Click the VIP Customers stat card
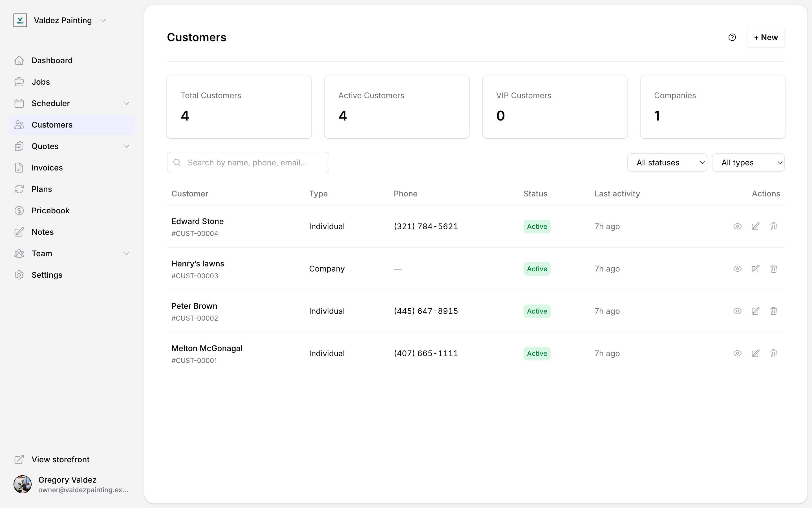Screen dimensions: 812x508 coord(555,106)
